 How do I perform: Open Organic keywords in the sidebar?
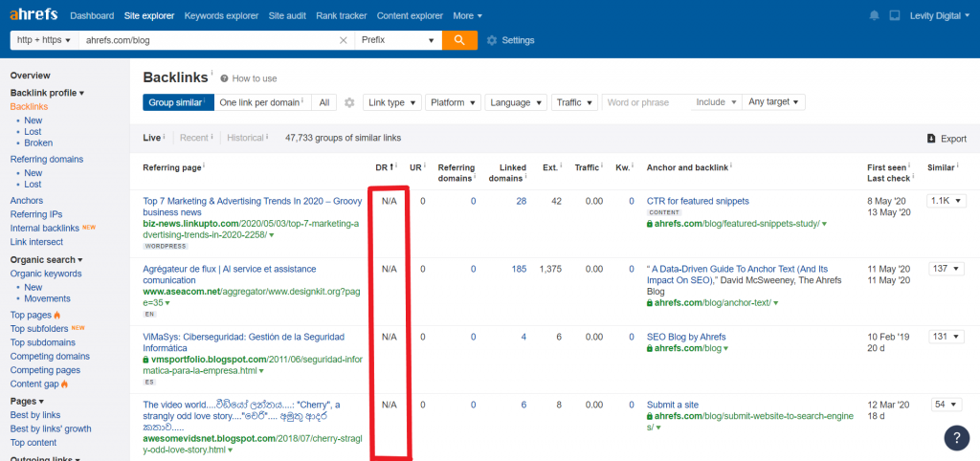pos(46,274)
